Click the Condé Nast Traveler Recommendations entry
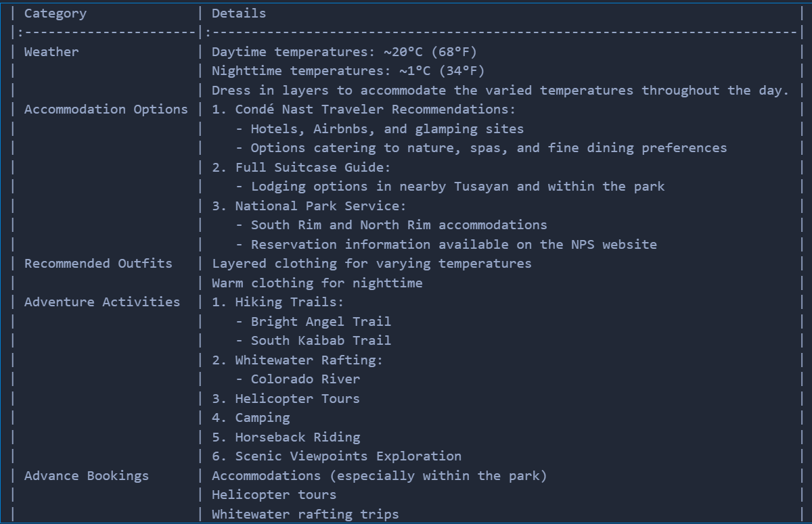Image resolution: width=812 pixels, height=524 pixels. (363, 110)
